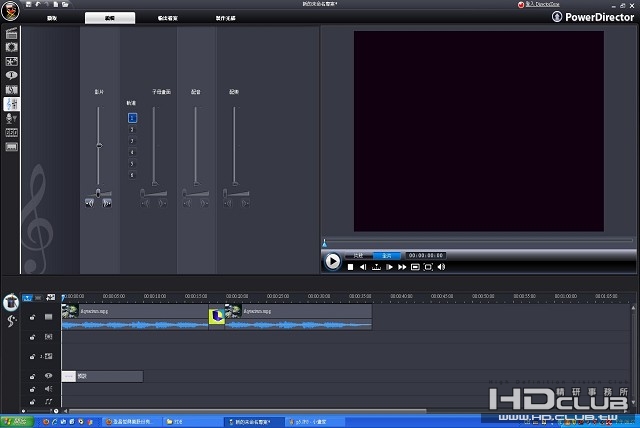This screenshot has height=428, width=640.
Task: Click the save project floppy-disk icon
Action: (28, 4)
